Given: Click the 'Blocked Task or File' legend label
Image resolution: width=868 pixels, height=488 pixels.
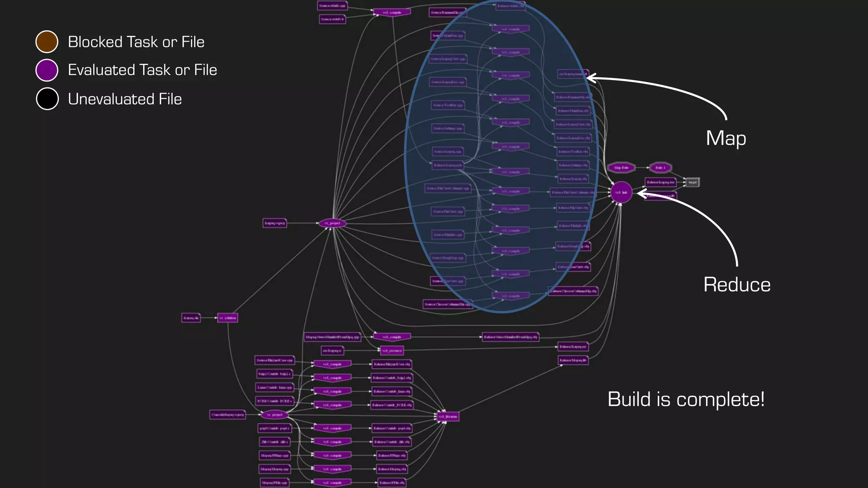Looking at the screenshot, I should tap(136, 42).
